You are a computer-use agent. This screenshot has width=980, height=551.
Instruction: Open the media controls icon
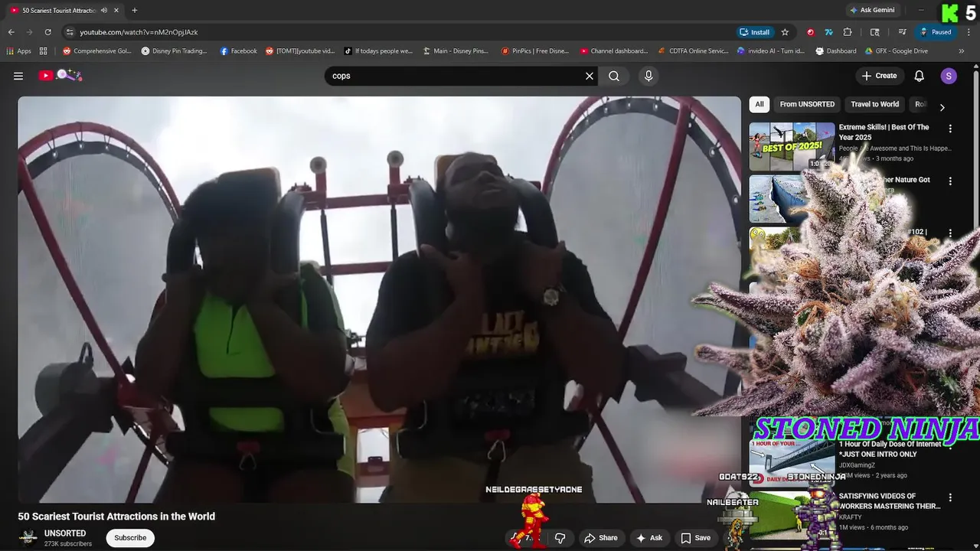pos(903,32)
